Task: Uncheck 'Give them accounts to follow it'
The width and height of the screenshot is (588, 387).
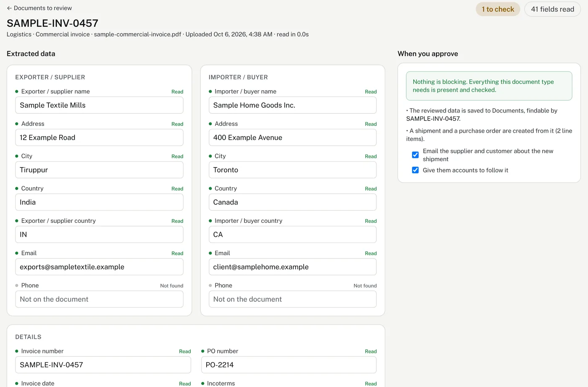Action: point(415,170)
